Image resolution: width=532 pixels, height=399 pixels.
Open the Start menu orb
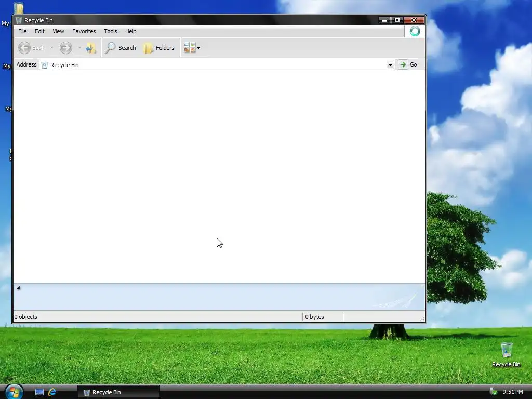14,392
